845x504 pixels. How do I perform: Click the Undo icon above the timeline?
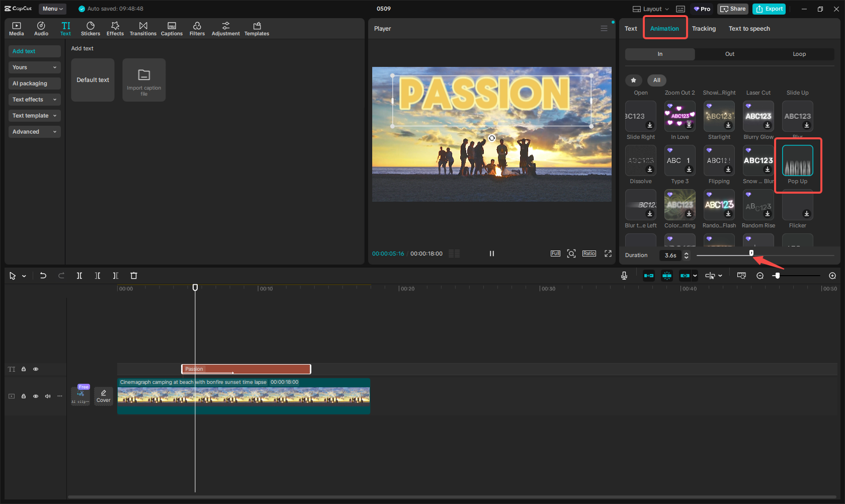(43, 276)
